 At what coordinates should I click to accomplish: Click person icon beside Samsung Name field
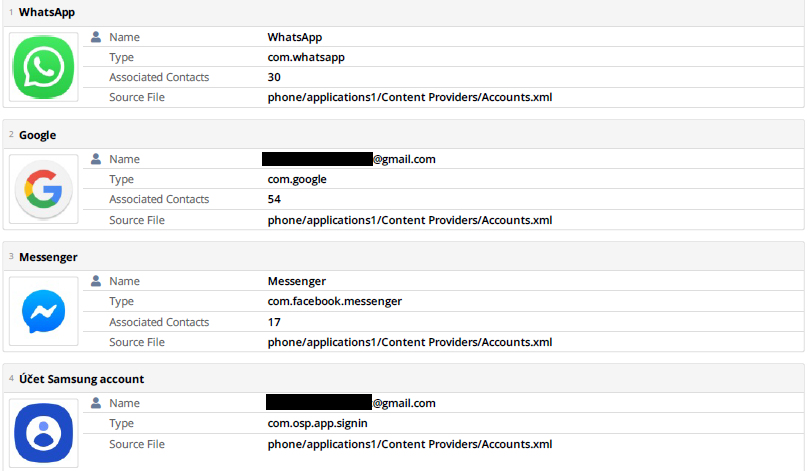pos(96,404)
